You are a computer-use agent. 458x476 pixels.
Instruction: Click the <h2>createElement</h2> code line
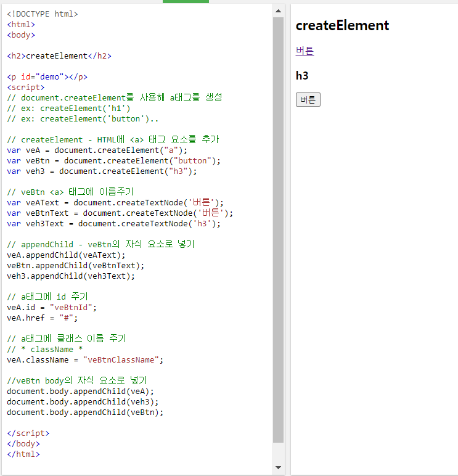[59, 56]
